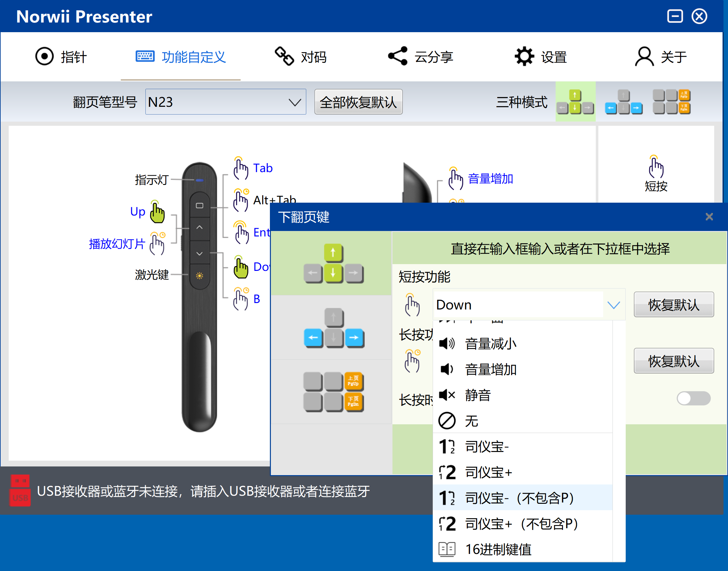Click the Up function label
Screen dimensions: 728x571
click(x=137, y=212)
